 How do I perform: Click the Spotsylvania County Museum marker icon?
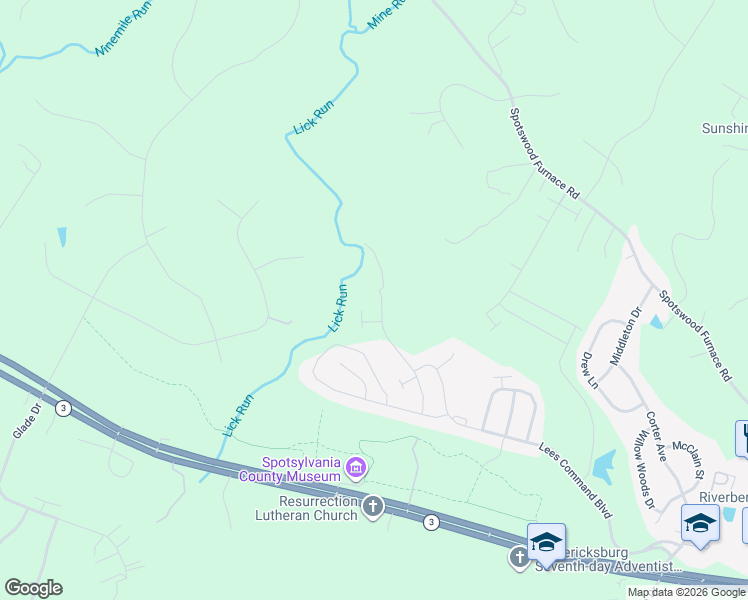357,468
